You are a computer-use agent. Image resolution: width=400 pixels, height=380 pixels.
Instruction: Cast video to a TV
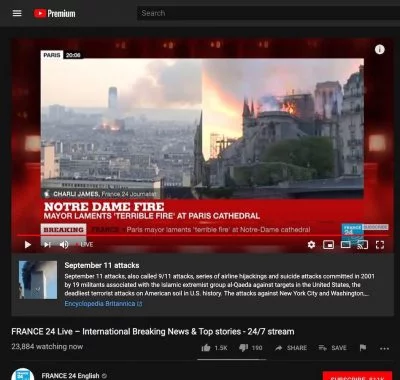[363, 245]
